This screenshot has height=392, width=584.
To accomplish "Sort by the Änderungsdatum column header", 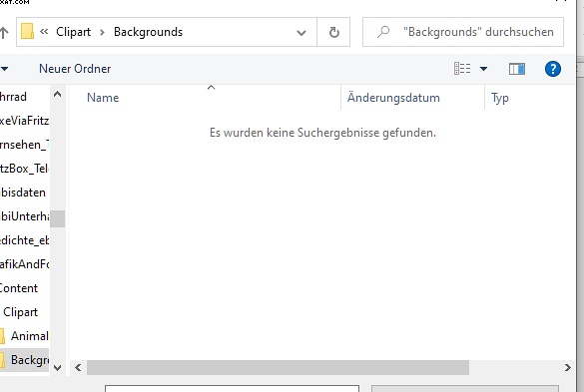I will (x=393, y=98).
